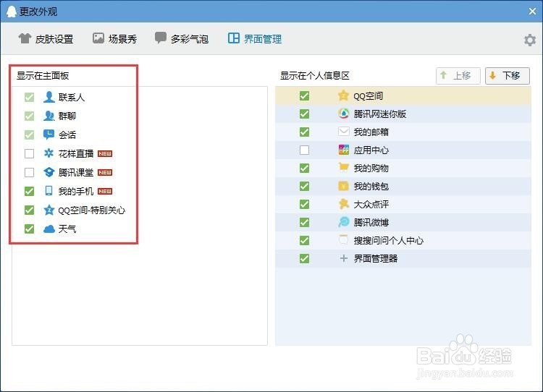The height and width of the screenshot is (392, 543).
Task: Uncheck the 大众点评 checkbox
Action: (304, 204)
